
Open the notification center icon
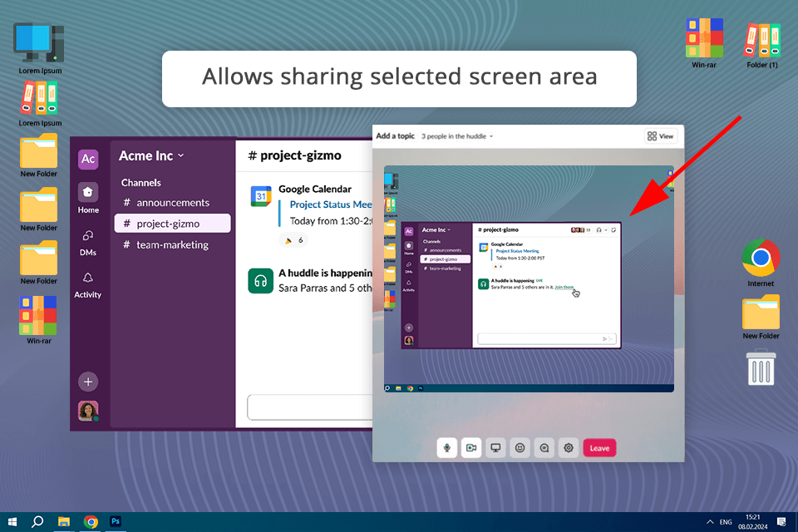[x=781, y=522]
